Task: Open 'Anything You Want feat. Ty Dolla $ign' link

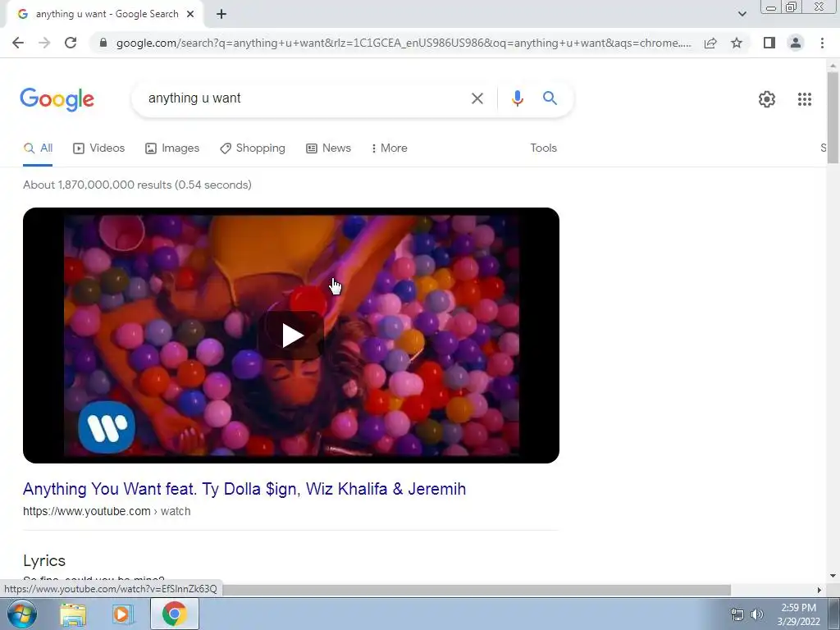Action: pos(244,489)
